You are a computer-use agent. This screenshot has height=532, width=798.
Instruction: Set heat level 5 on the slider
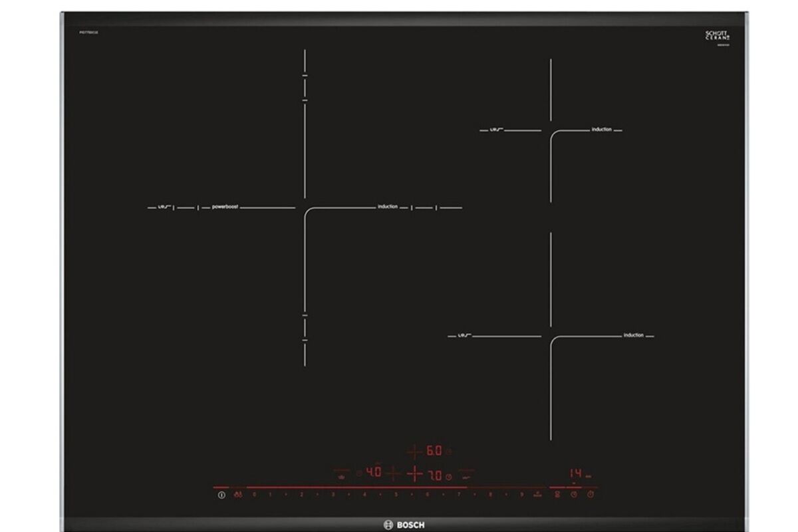[x=396, y=495]
